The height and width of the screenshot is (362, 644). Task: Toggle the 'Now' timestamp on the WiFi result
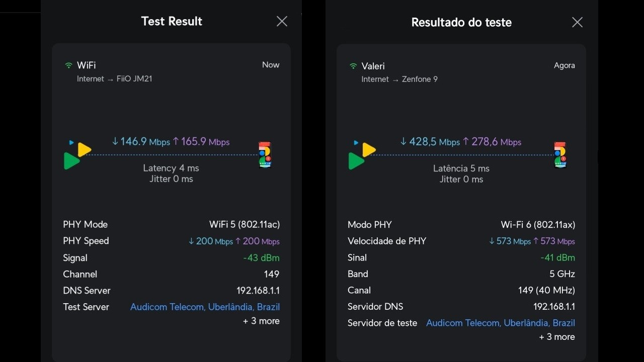click(x=271, y=64)
